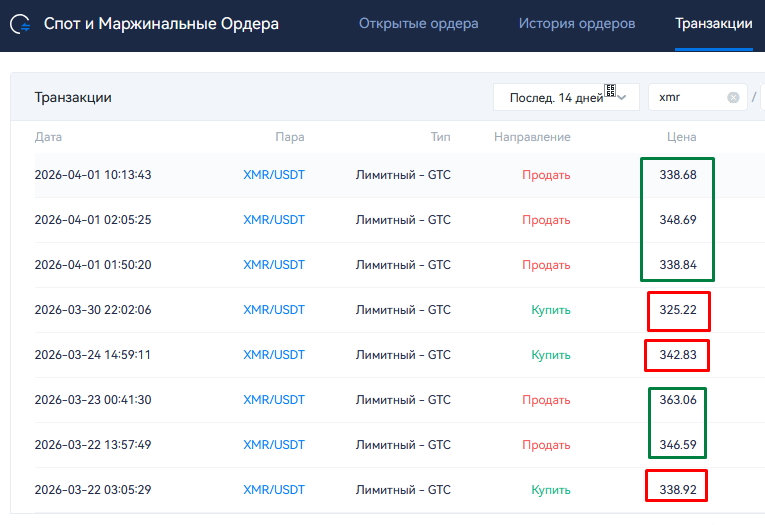
Task: Open XMR/USDT link in 10:13:43 row
Action: 274,175
